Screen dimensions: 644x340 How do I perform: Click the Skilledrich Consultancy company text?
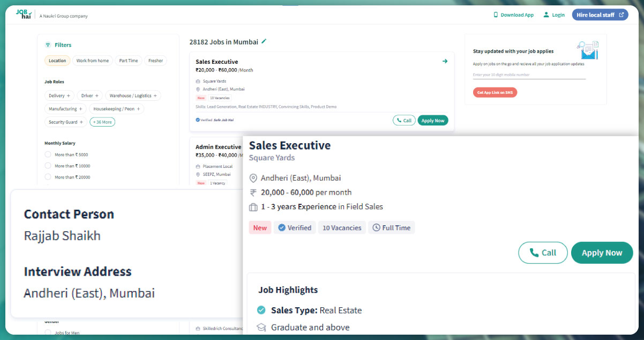[222, 328]
